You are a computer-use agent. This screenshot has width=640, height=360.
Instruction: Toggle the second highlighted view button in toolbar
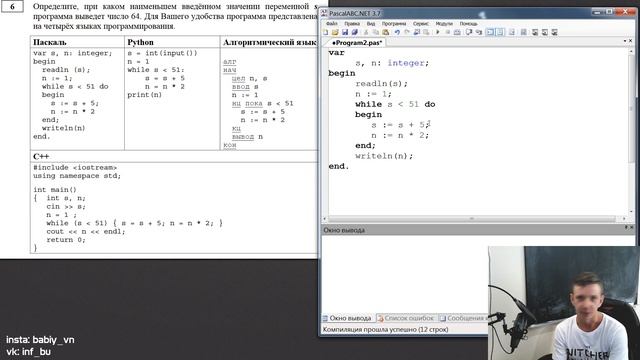pyautogui.click(x=500, y=32)
